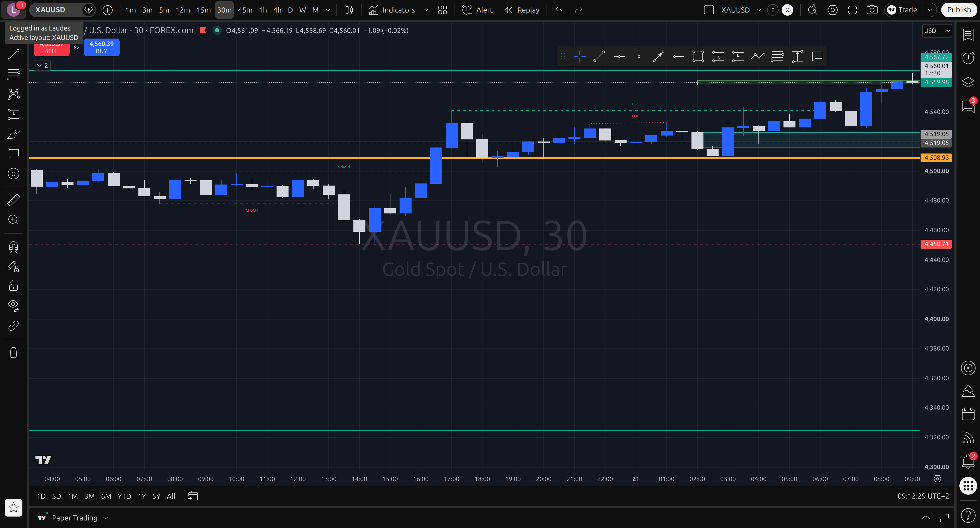Open chart settings hexagon icon
This screenshot has height=528, width=980.
(x=833, y=10)
